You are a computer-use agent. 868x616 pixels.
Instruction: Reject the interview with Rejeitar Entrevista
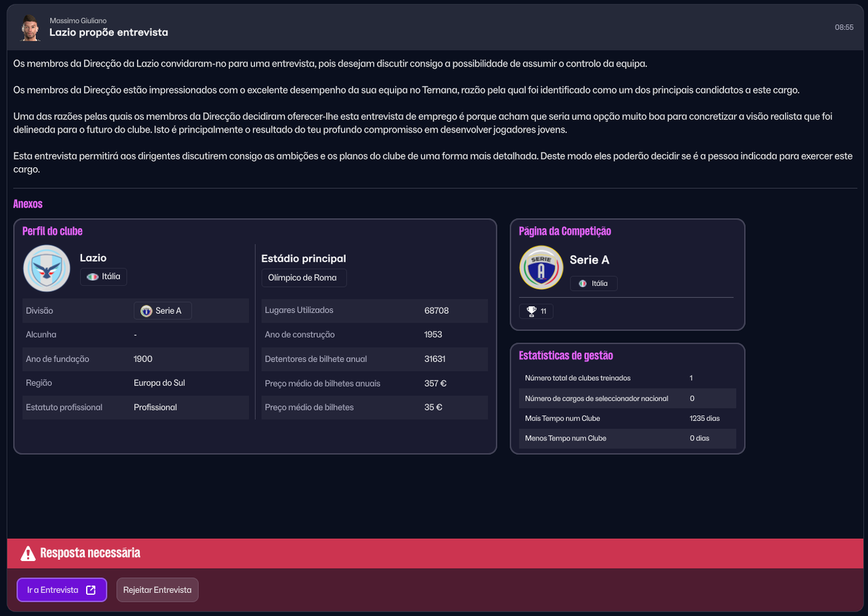coord(157,590)
